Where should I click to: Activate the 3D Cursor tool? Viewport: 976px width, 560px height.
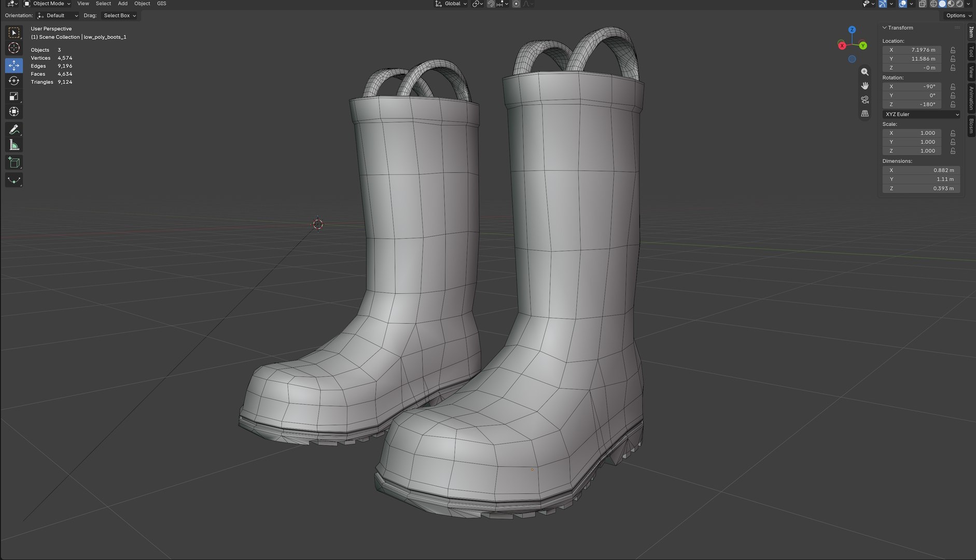pyautogui.click(x=14, y=48)
